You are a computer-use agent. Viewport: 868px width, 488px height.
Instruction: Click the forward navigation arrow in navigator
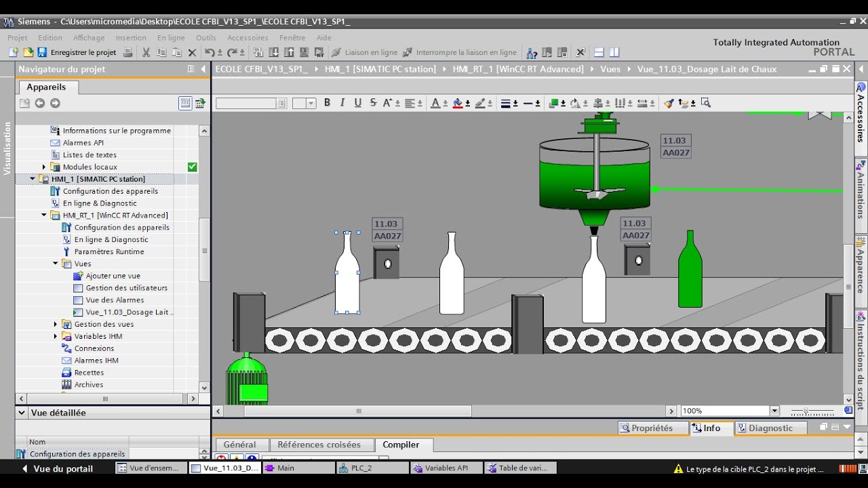tap(55, 103)
